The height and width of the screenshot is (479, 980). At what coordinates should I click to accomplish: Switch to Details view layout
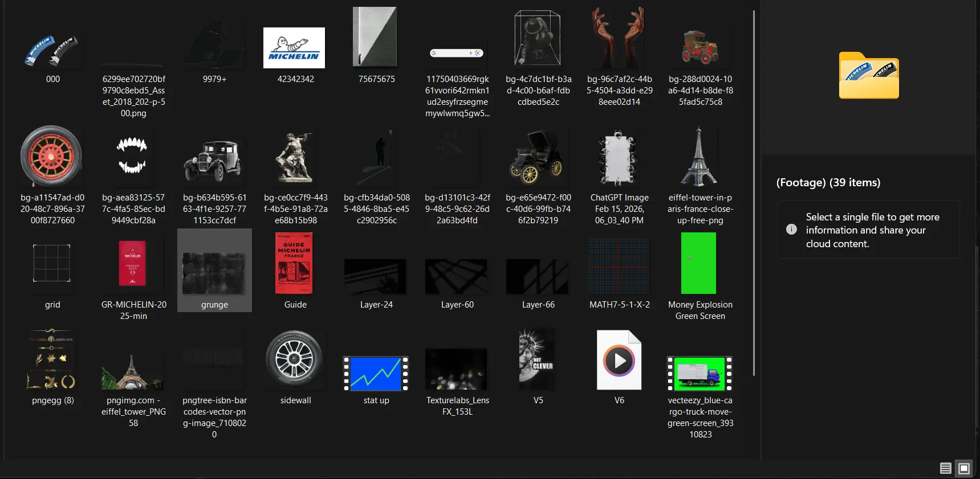pos(945,468)
